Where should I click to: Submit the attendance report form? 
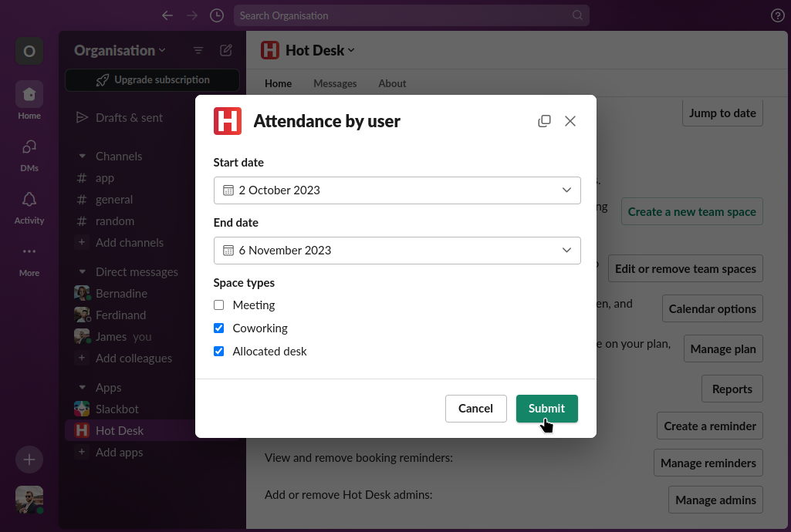click(x=546, y=409)
